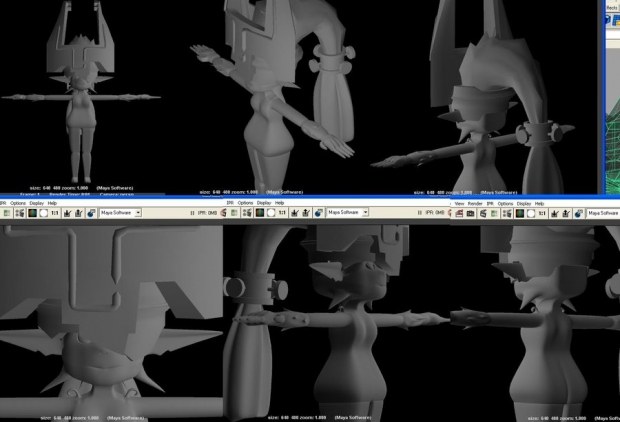
Task: Open Display menu in right Render View
Action: (x=524, y=204)
